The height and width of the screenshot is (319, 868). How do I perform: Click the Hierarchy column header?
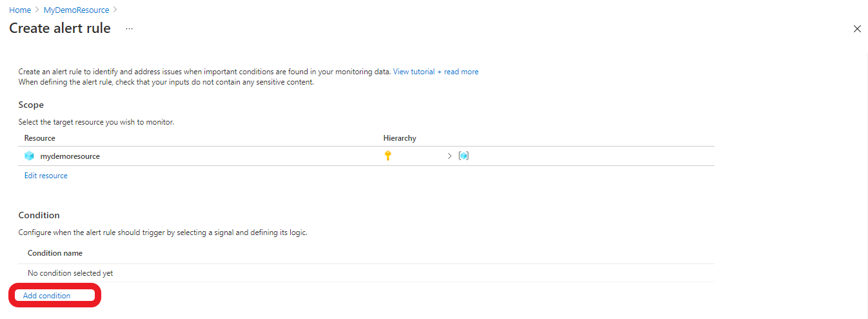click(400, 138)
